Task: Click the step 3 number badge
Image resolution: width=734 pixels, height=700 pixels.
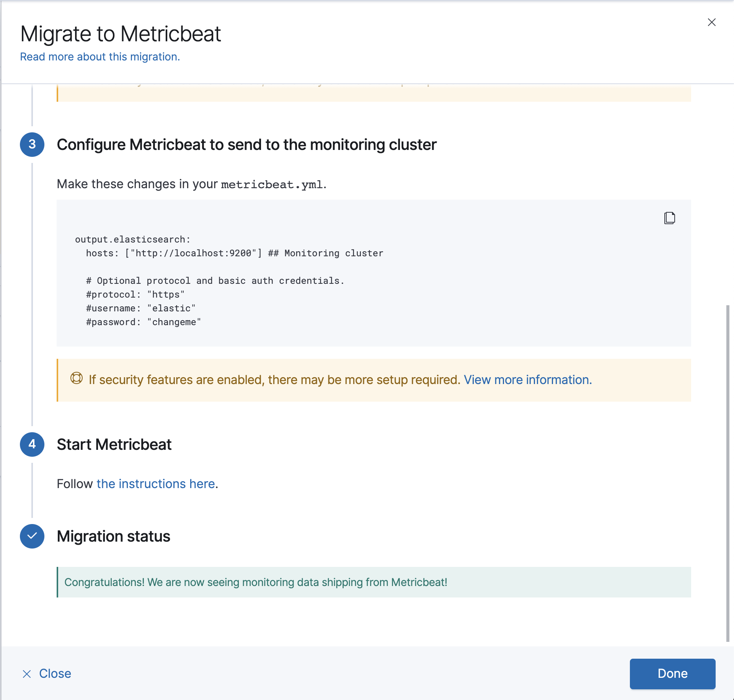Action: pos(32,145)
